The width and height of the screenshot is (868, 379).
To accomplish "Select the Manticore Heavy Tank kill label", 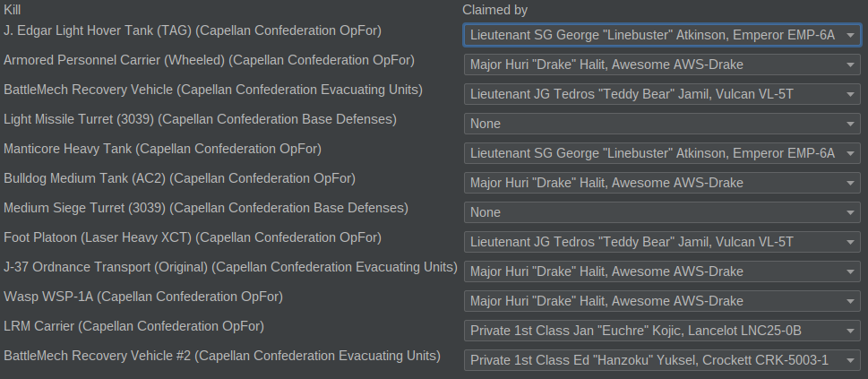I will coord(162,149).
